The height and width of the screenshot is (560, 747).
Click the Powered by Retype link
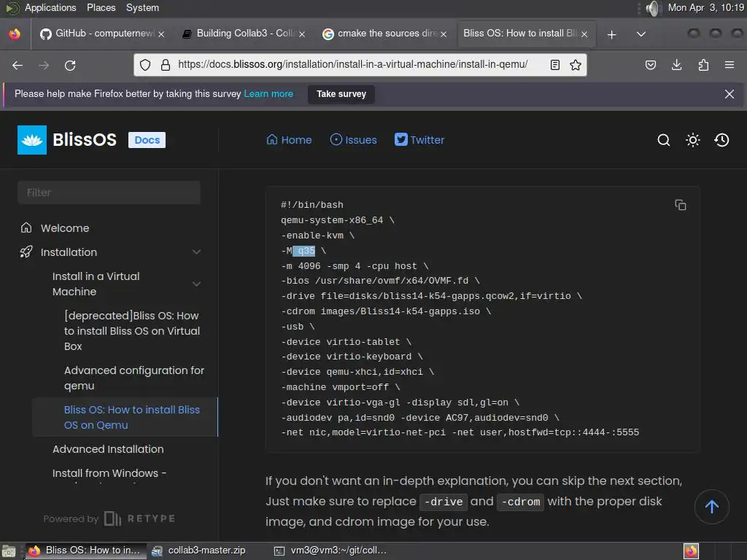coord(109,518)
